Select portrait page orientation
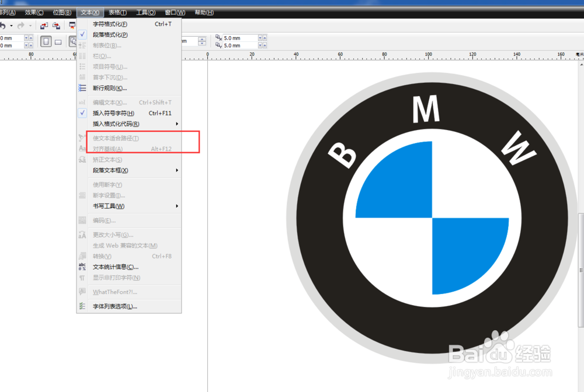Screen dimensions: 584x392 [x=46, y=41]
